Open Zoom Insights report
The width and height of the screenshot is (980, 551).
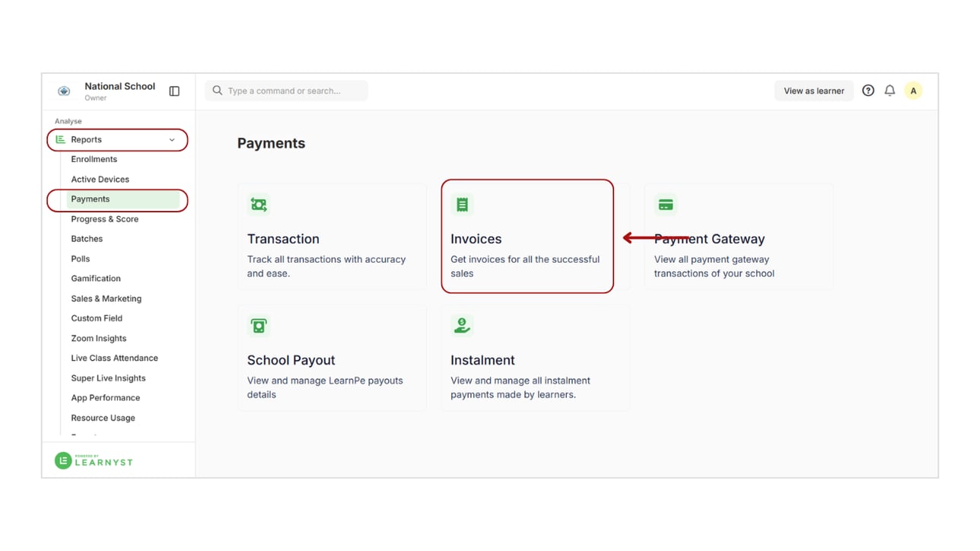(x=99, y=339)
